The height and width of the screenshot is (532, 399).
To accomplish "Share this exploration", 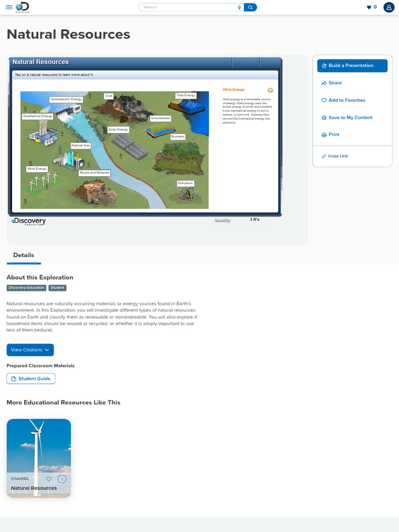I will [331, 83].
